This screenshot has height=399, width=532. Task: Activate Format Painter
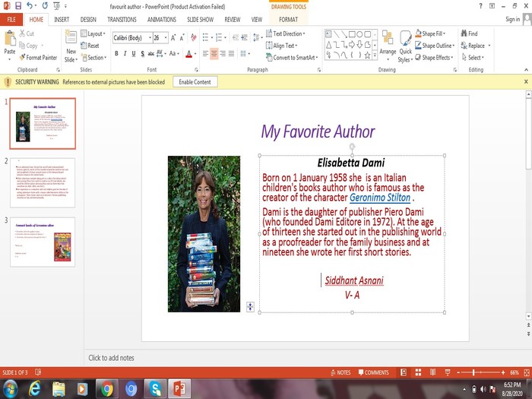[38, 57]
